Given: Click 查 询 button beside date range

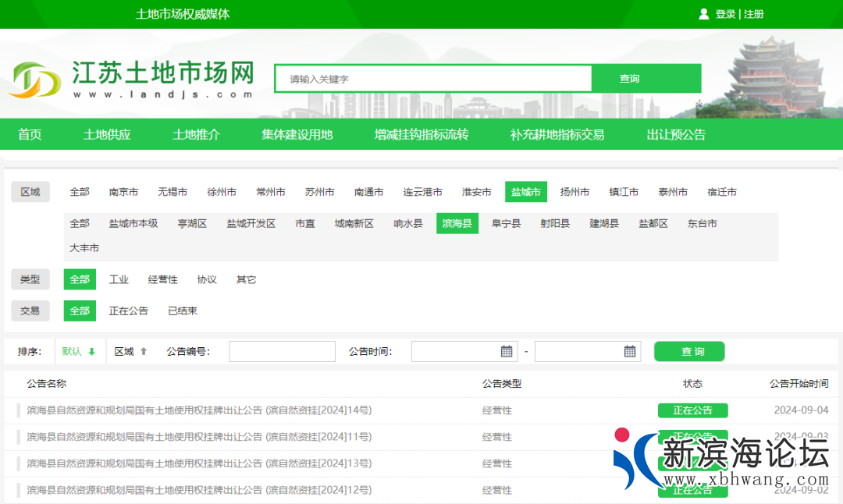Looking at the screenshot, I should tap(688, 352).
